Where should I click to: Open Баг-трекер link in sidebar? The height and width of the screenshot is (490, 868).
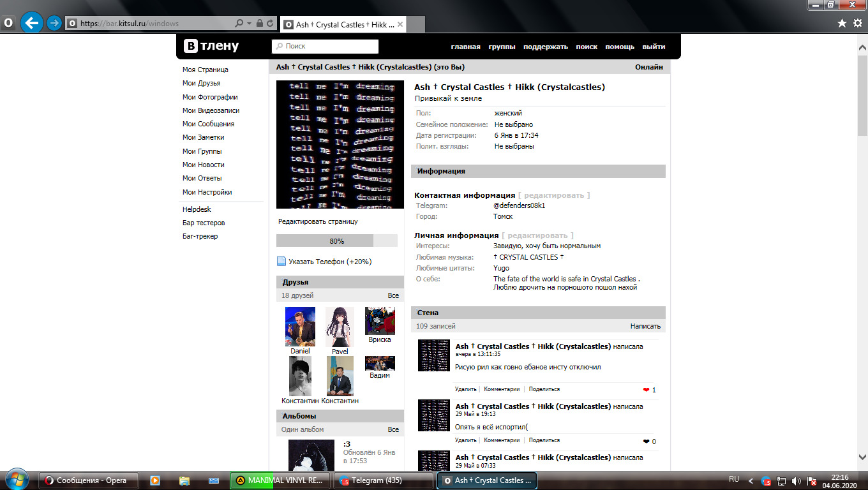coord(200,236)
